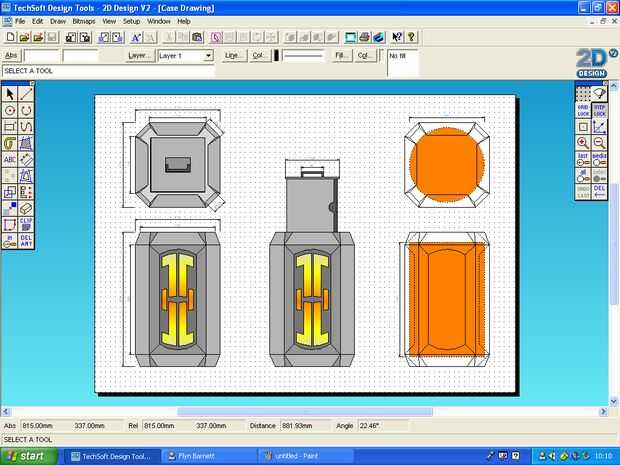Click the black line color swatch

coord(277,56)
